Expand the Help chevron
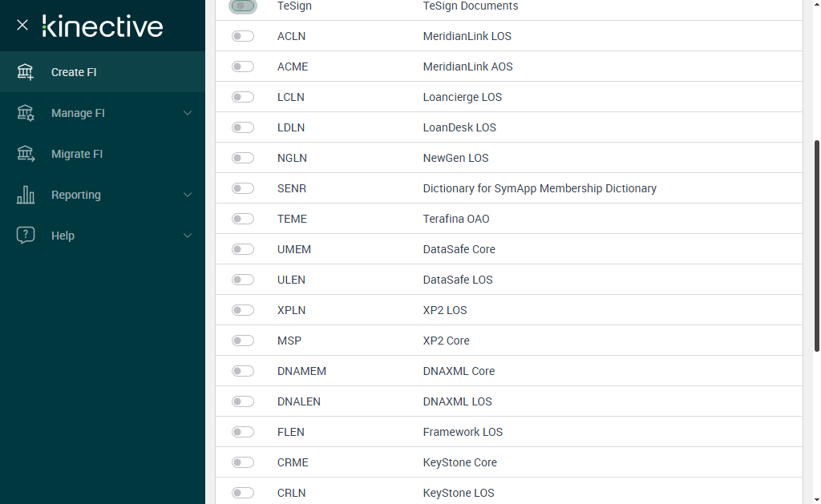Image resolution: width=821 pixels, height=504 pixels. pos(188,236)
